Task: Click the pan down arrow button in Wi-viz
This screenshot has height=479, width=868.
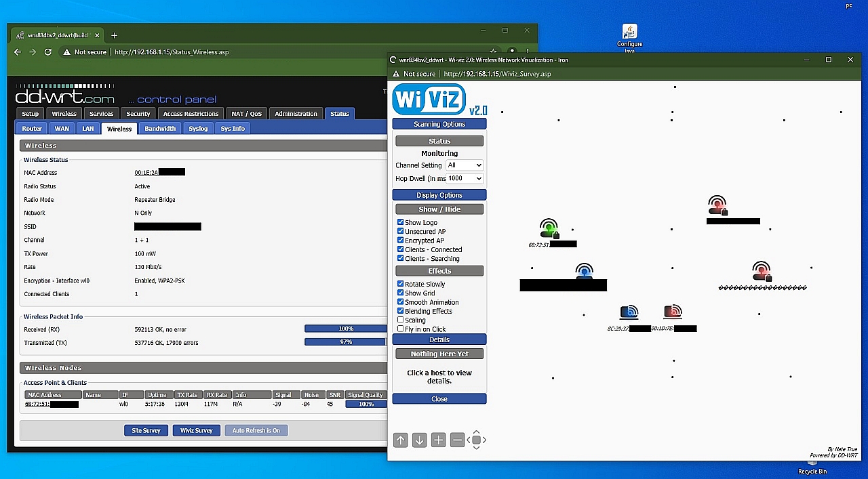Action: [x=420, y=440]
